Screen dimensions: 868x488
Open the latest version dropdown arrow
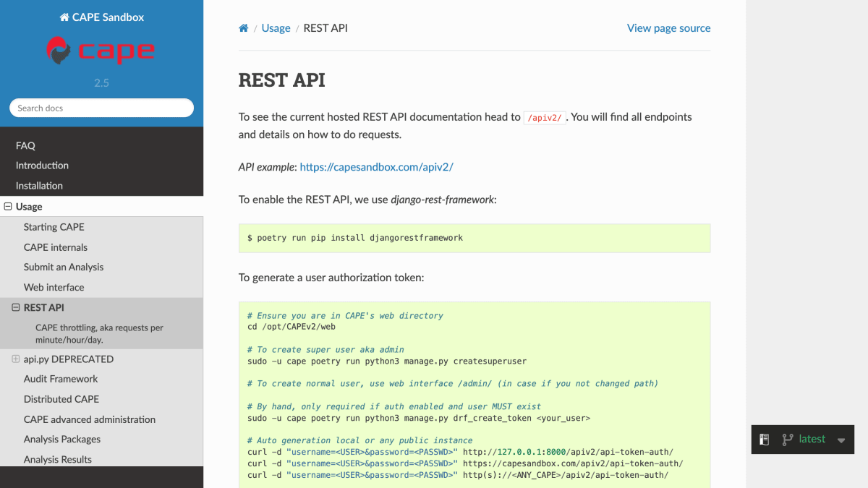[x=841, y=440]
